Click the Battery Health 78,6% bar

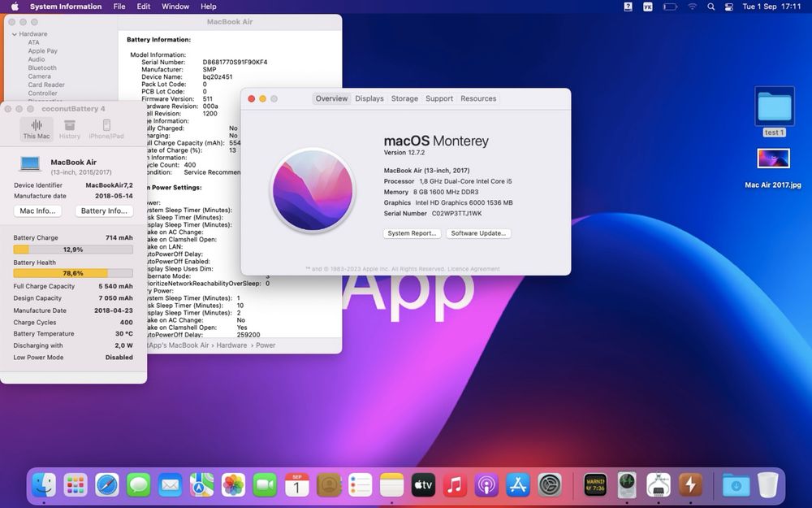[73, 273]
